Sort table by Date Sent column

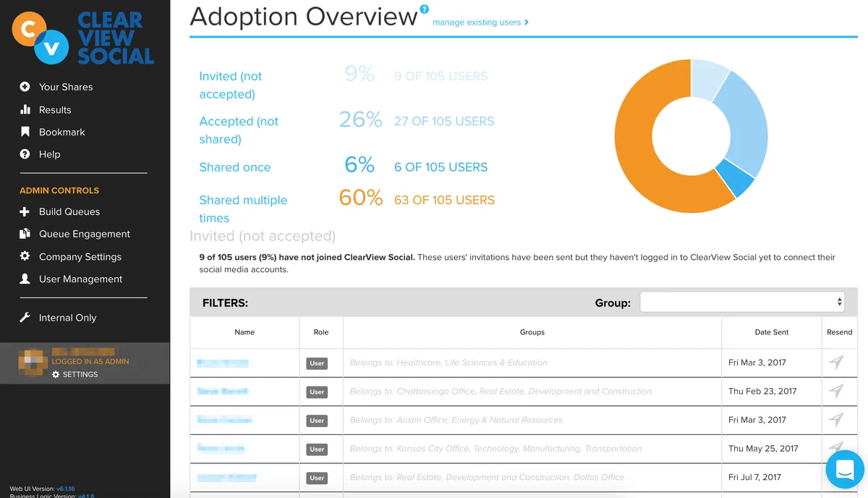pos(771,332)
